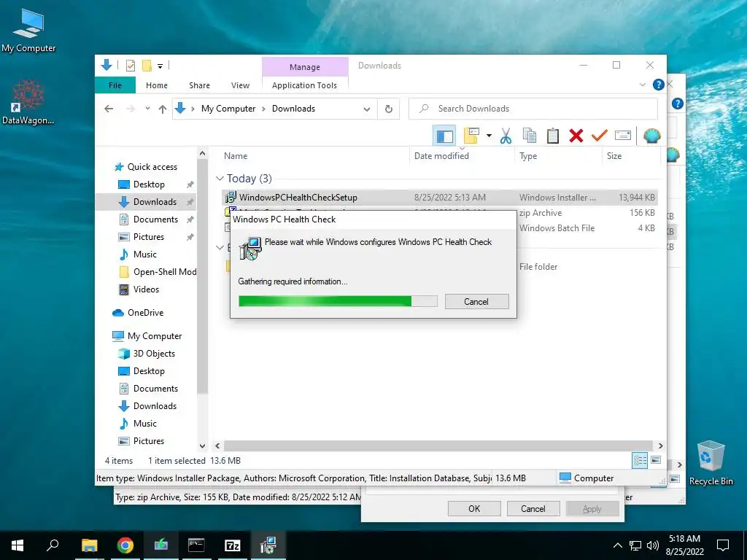
Task: Click the installer green progress bar
Action: point(338,301)
